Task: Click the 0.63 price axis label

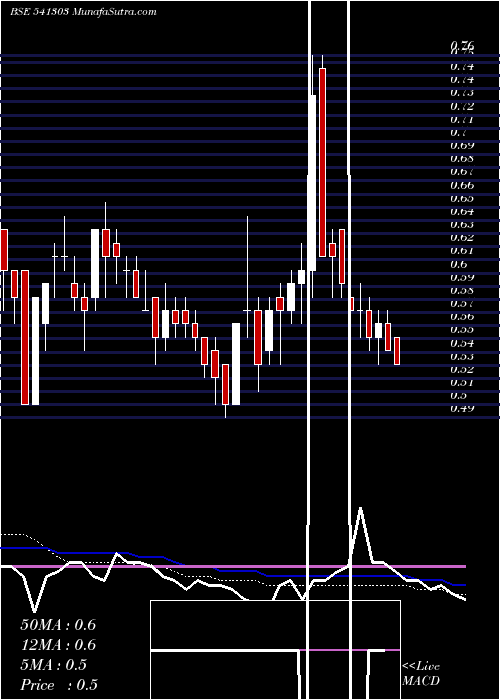Action: coord(462,224)
